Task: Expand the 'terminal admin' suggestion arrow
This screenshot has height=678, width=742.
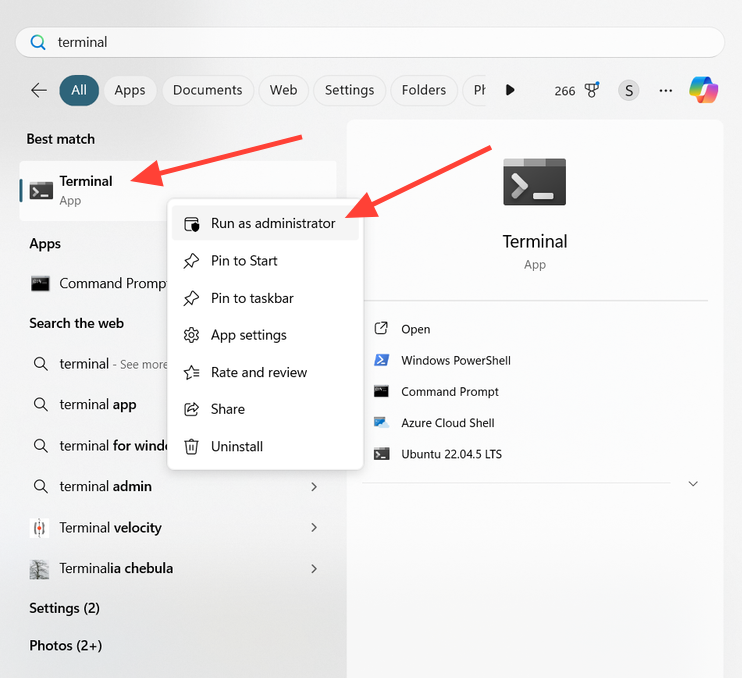Action: click(x=314, y=486)
